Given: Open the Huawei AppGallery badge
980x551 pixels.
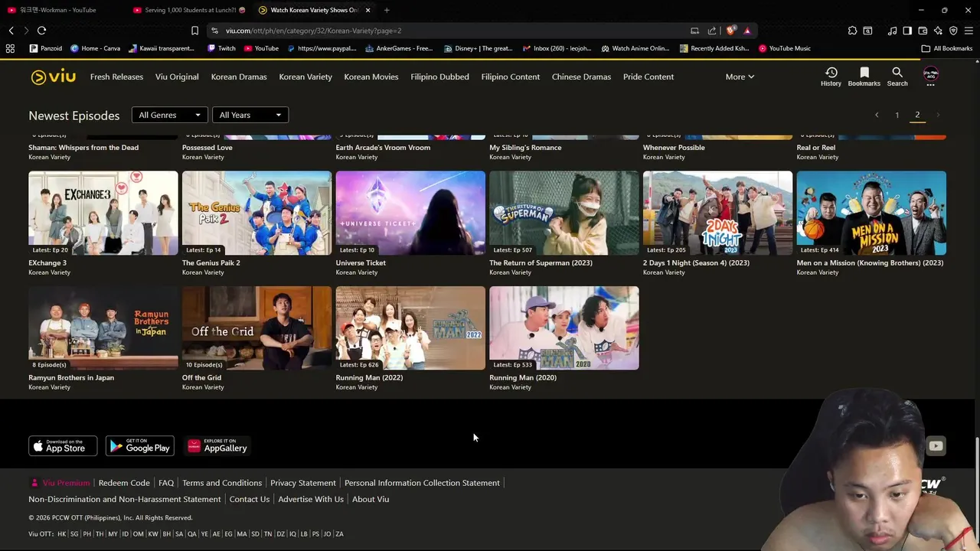Looking at the screenshot, I should (217, 445).
